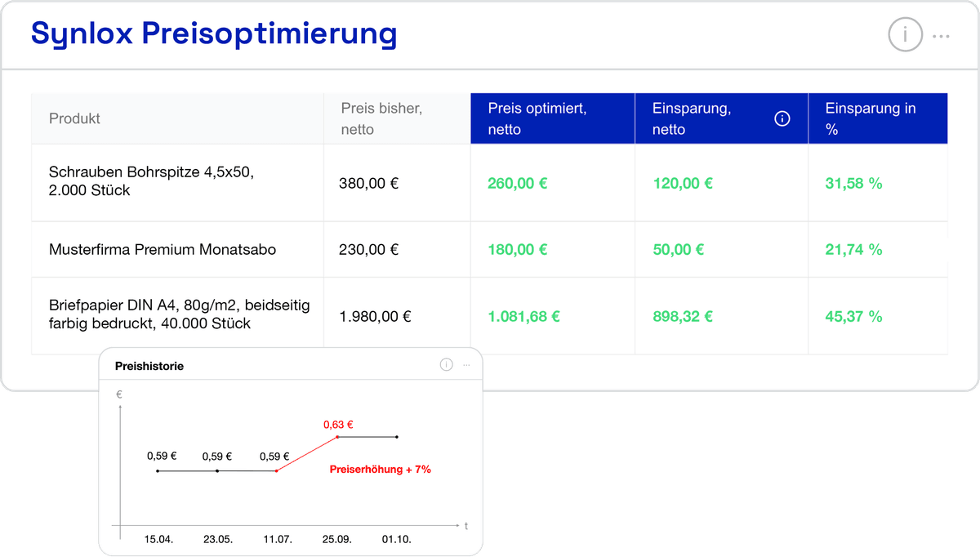
Task: Select the Preis optimiert, netto column header
Action: pos(537,118)
